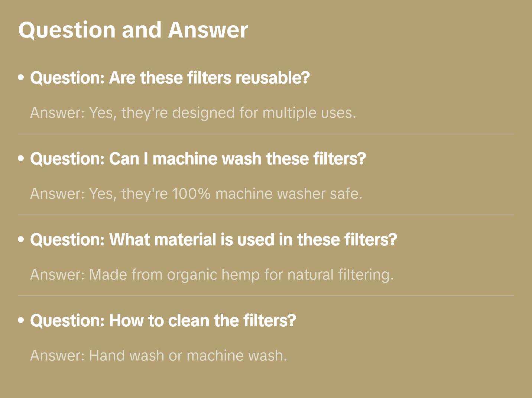The height and width of the screenshot is (398, 532).
Task: Click the answer about multiple uses
Action: (x=193, y=113)
